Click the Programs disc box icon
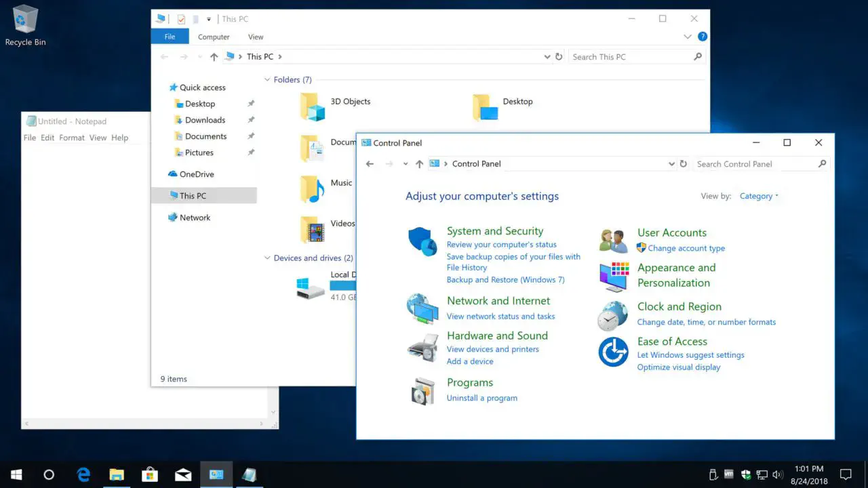The width and height of the screenshot is (868, 488). coord(422,391)
